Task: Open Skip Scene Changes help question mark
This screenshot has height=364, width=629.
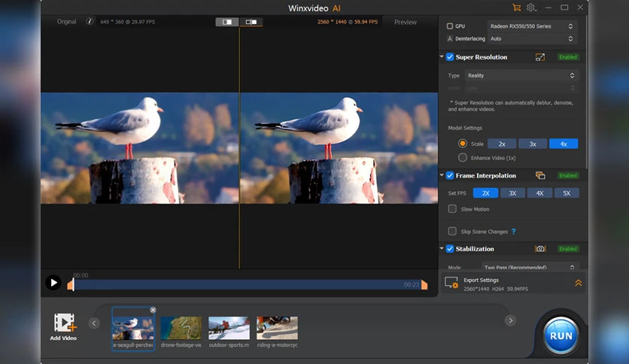Action: tap(513, 232)
